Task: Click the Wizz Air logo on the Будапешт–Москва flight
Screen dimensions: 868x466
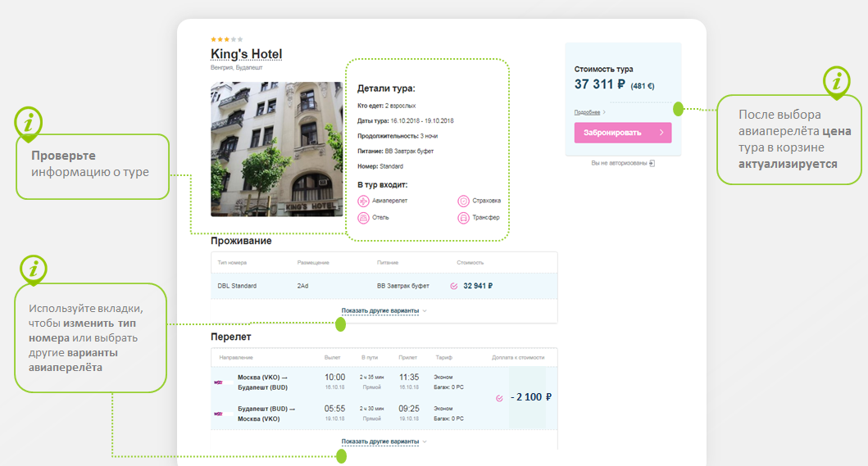Action: click(219, 414)
